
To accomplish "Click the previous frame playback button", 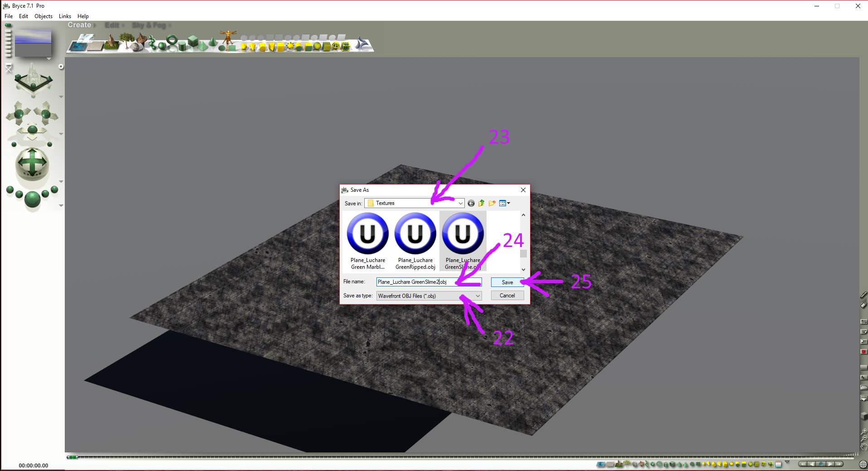I will tap(811, 464).
